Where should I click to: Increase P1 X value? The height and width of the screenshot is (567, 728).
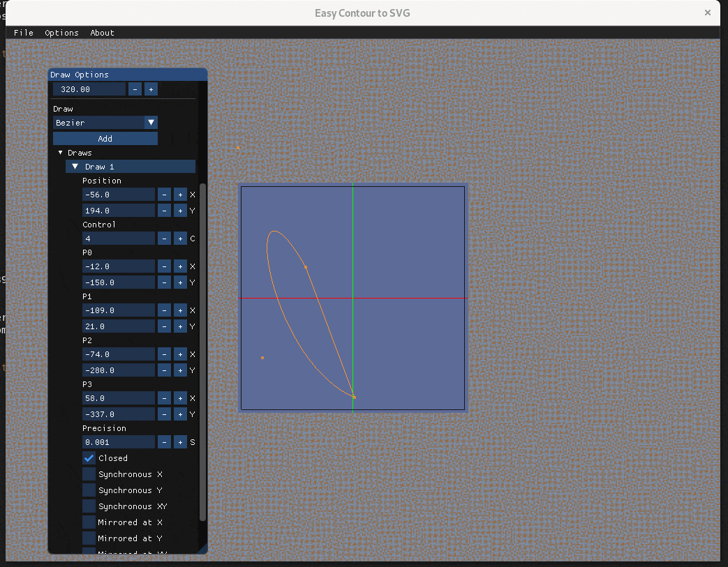[x=180, y=310]
